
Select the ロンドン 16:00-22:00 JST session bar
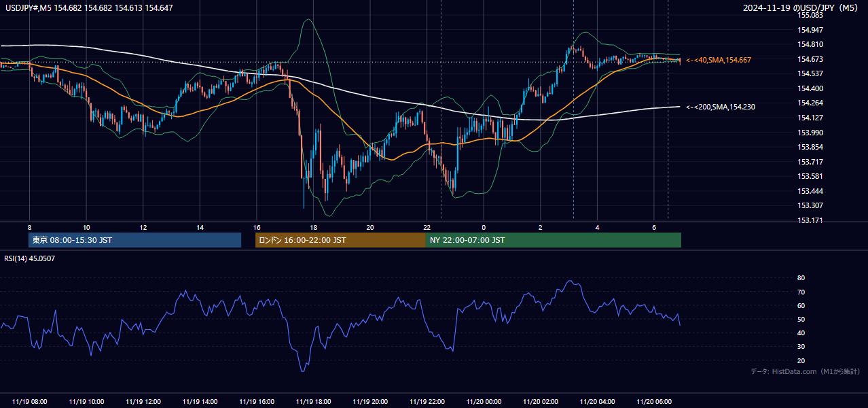pyautogui.click(x=340, y=240)
